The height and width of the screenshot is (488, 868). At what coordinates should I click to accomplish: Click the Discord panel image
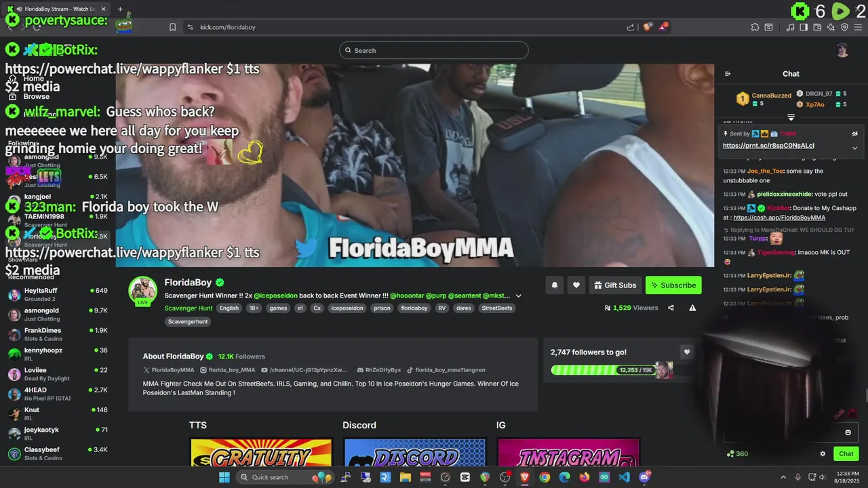pyautogui.click(x=415, y=452)
